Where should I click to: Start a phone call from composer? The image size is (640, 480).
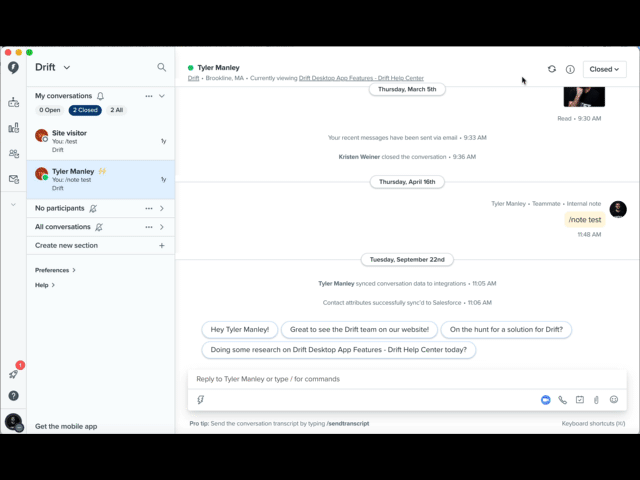coord(562,400)
